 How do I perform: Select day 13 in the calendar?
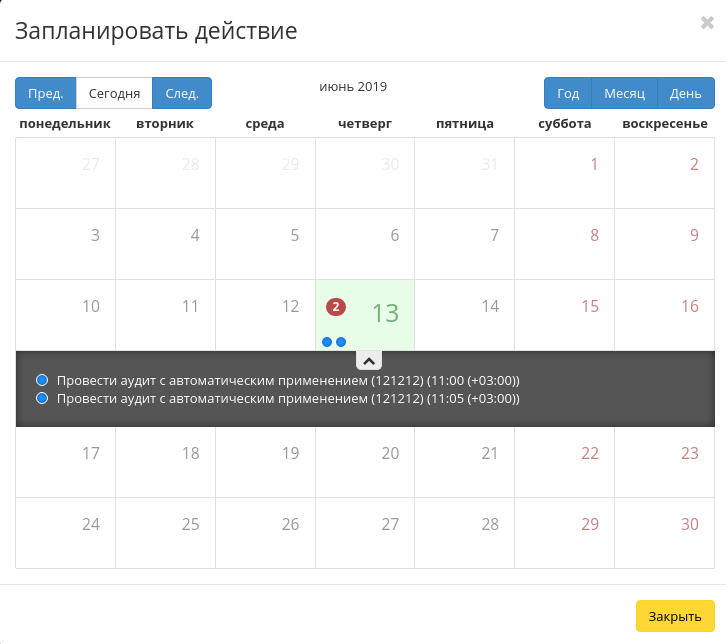pos(385,313)
